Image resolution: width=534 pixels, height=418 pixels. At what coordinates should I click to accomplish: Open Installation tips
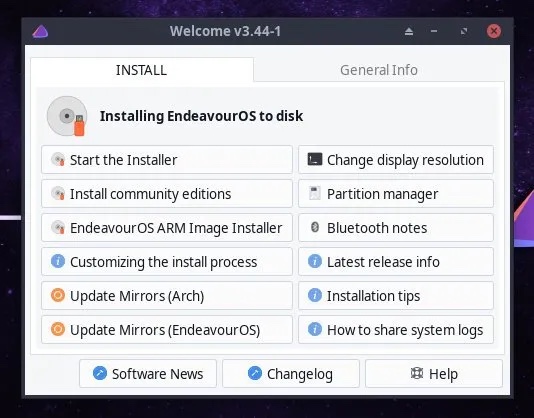pyautogui.click(x=396, y=296)
